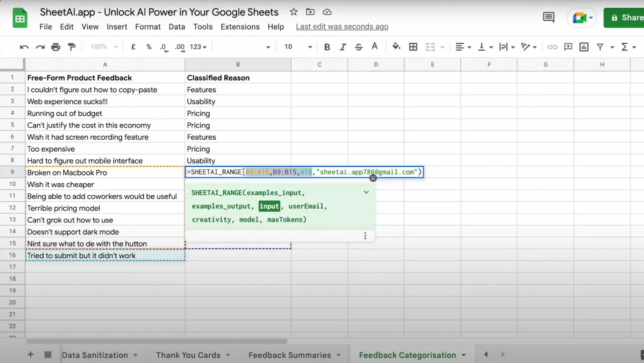
Task: Open vertical align dropdown
Action: [x=485, y=47]
